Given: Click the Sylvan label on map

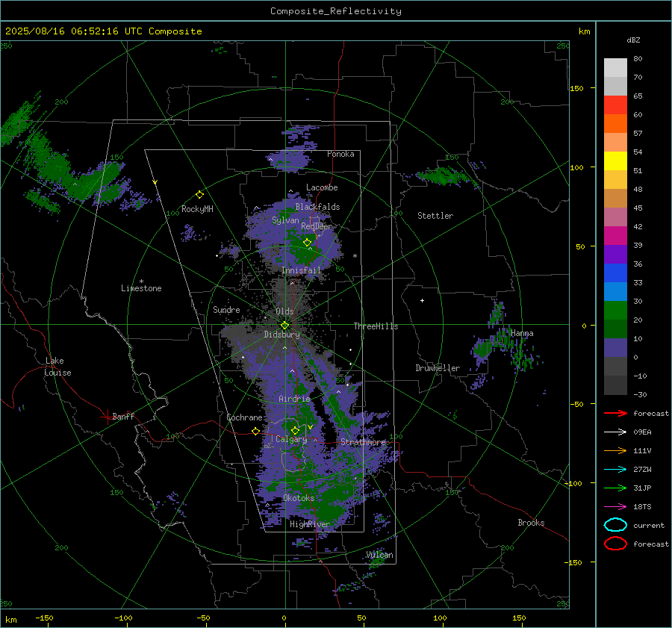Looking at the screenshot, I should pos(285,220).
